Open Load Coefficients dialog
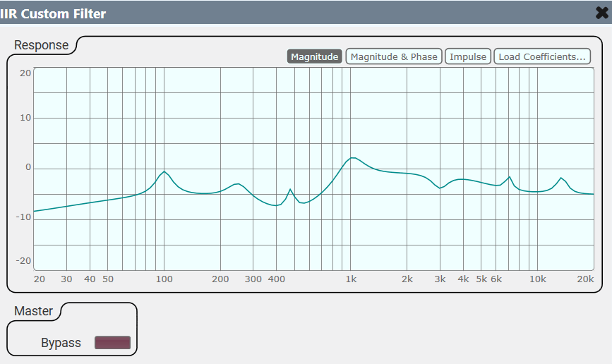 [542, 56]
